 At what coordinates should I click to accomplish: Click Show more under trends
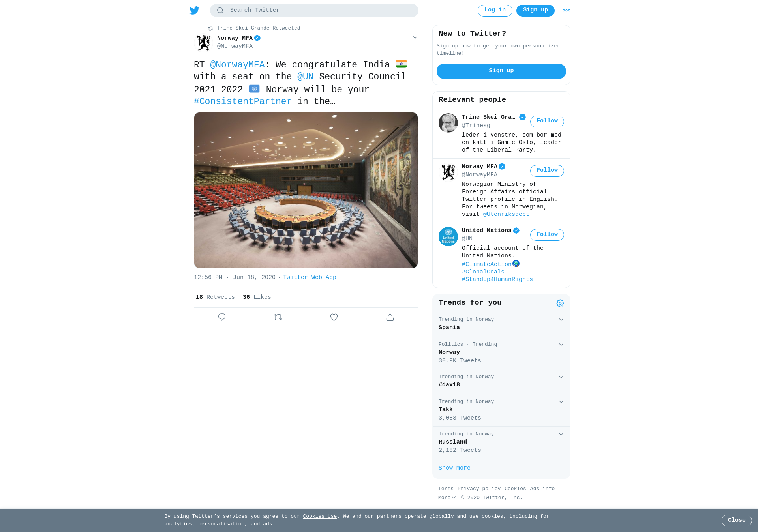tap(454, 468)
